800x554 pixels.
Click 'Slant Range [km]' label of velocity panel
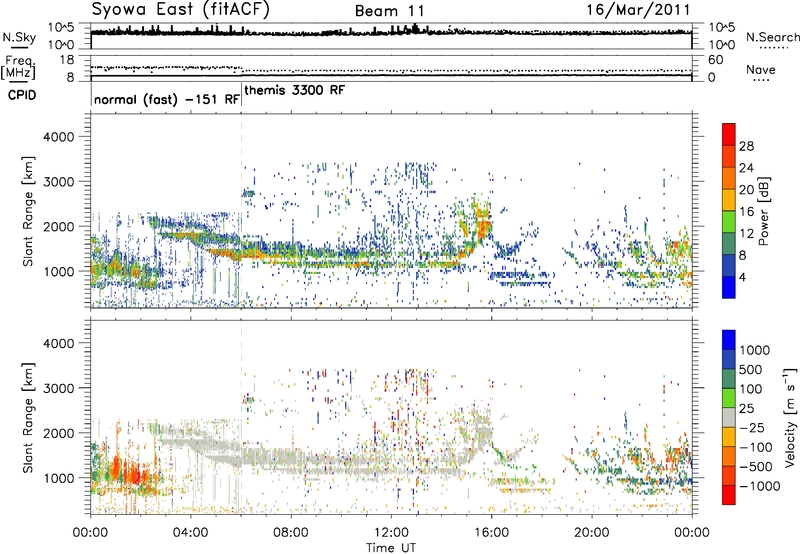click(28, 417)
